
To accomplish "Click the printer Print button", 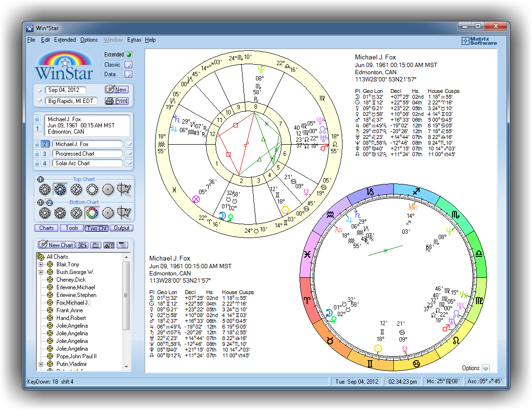I will tap(117, 101).
